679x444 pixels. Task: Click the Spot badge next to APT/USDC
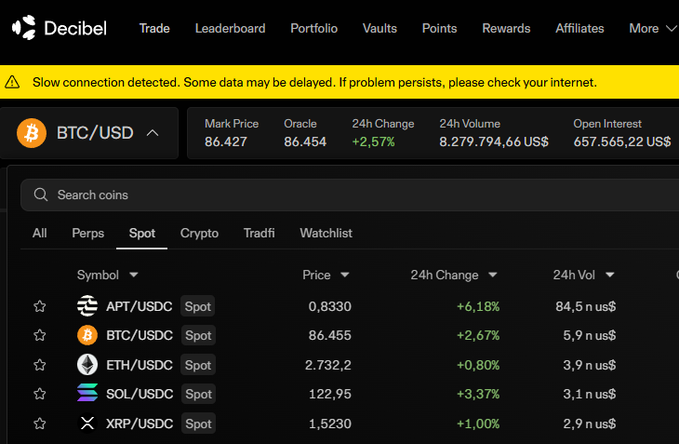click(197, 306)
